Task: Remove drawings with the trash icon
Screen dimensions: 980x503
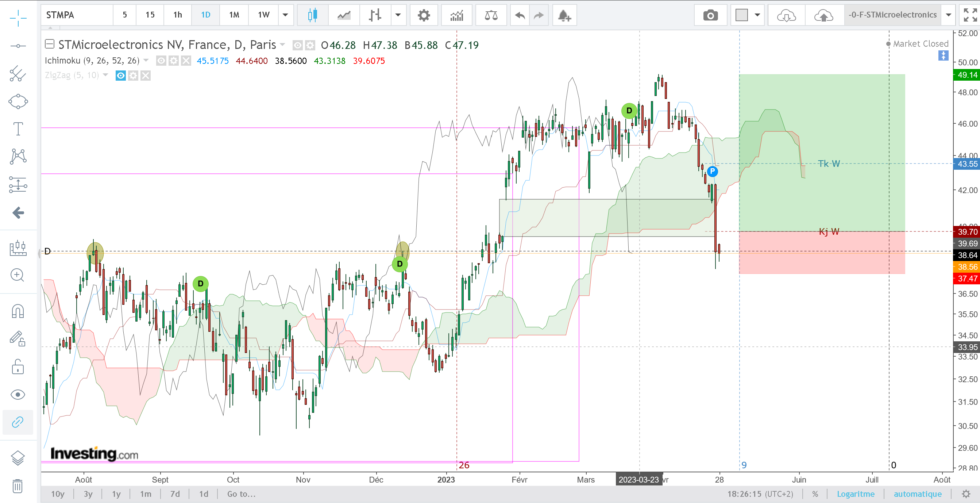Action: point(18,486)
